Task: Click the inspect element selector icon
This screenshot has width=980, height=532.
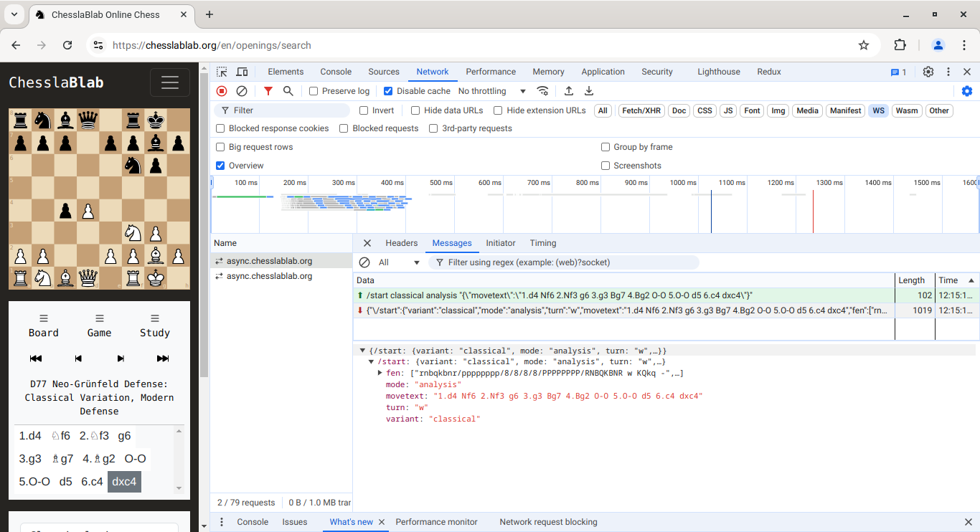Action: 222,72
